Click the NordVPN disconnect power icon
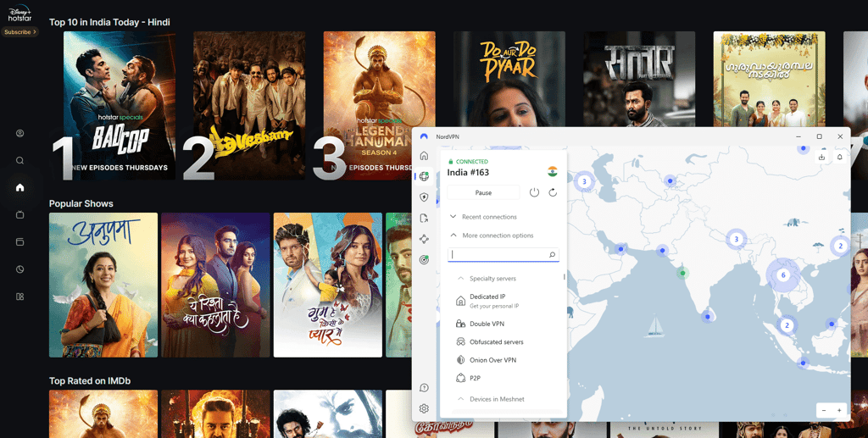 [x=534, y=192]
